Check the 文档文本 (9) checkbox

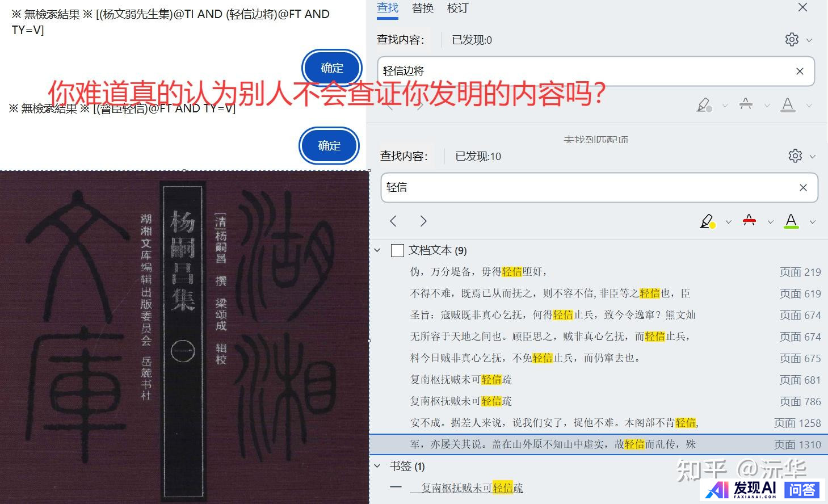397,250
